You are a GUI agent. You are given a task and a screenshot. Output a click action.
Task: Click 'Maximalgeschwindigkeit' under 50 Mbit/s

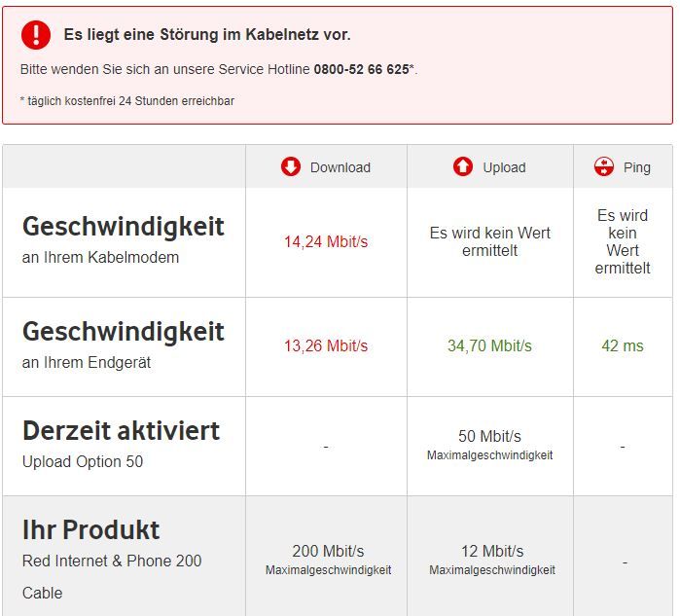(x=489, y=455)
